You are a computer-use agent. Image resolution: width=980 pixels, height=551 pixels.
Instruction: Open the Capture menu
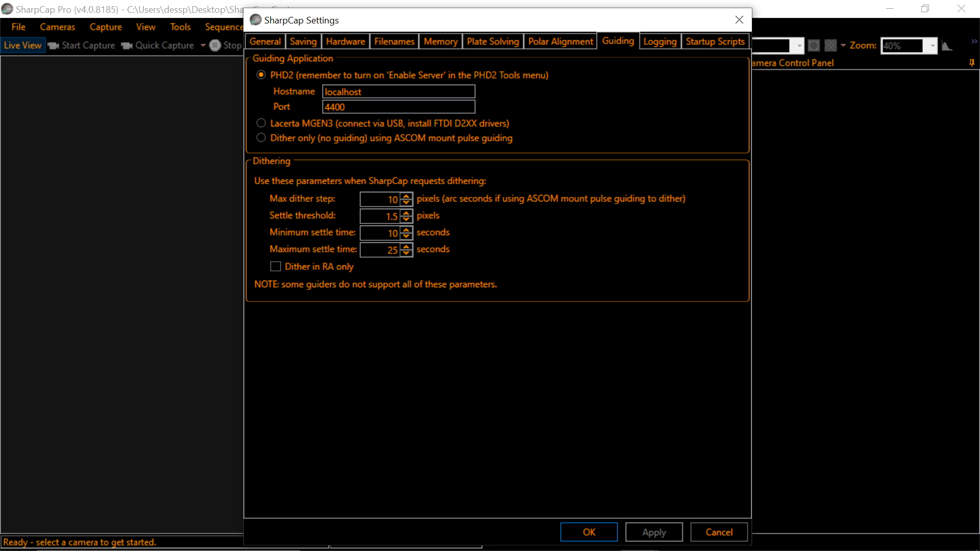(106, 27)
